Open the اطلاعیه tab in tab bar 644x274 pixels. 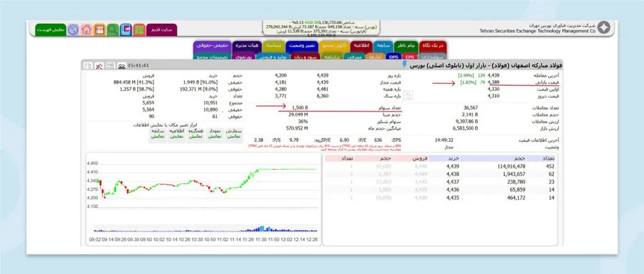coord(362,45)
